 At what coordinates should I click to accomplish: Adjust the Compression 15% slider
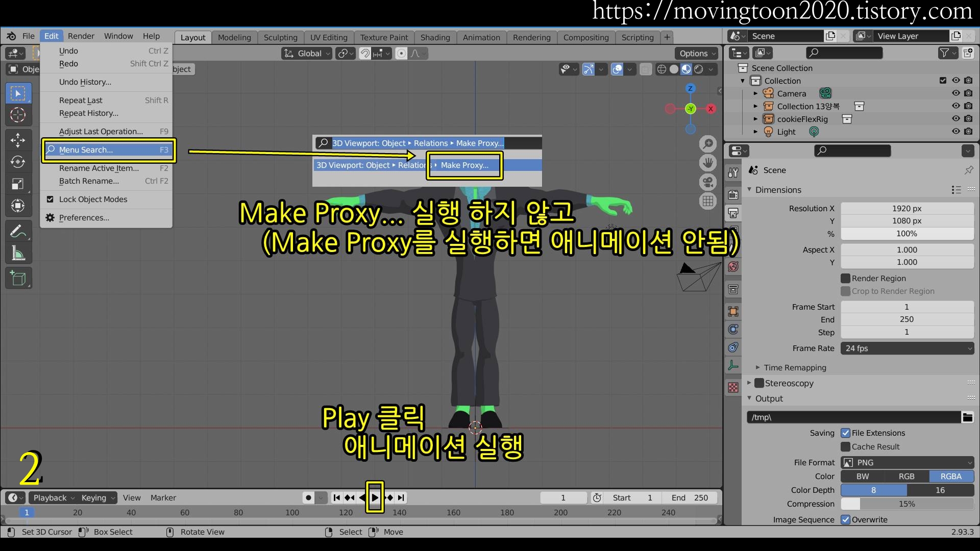[908, 504]
